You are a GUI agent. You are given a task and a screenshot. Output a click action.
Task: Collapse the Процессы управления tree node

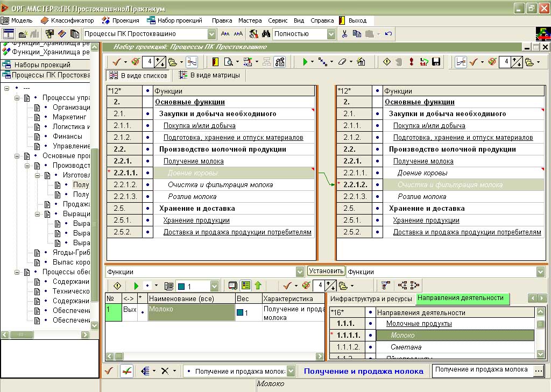[17, 98]
